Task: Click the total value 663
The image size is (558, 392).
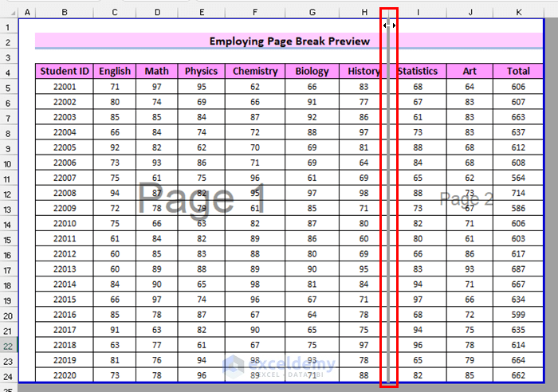Action: (518, 117)
